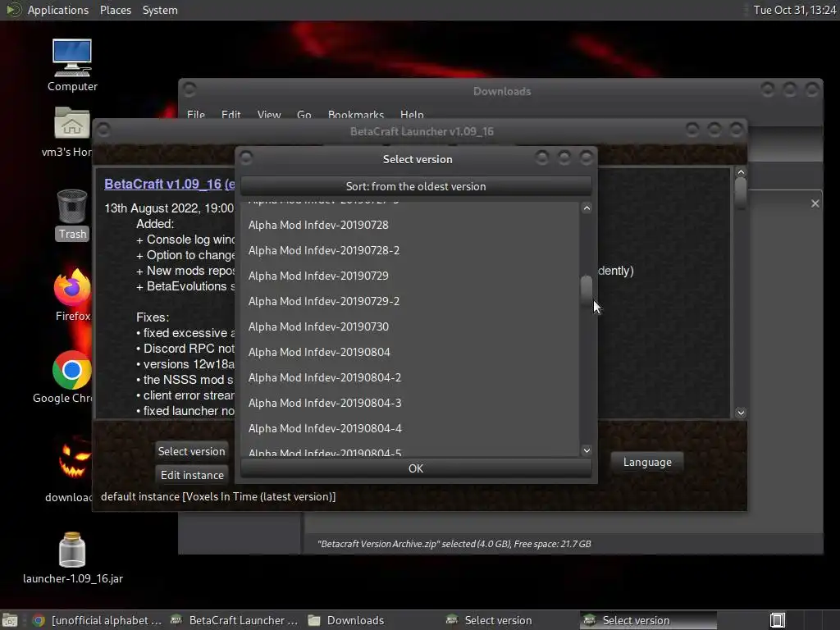Image resolution: width=840 pixels, height=630 pixels.
Task: Open the Downloads window menu button
Action: [x=189, y=89]
